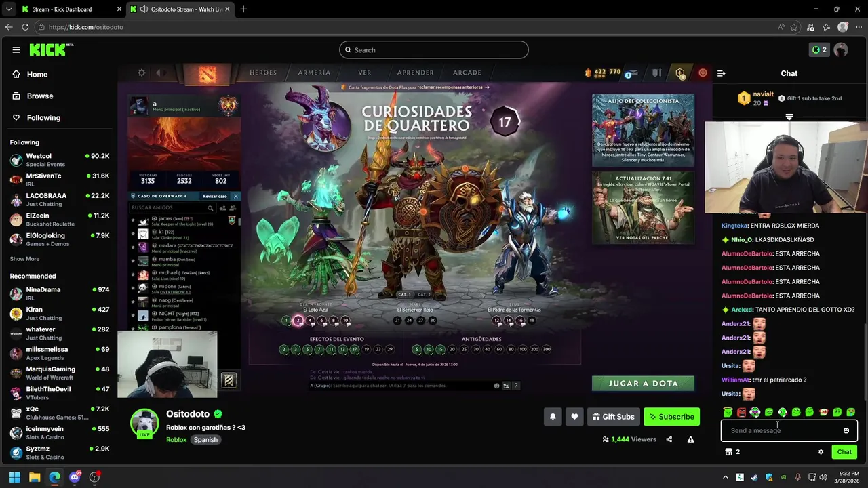Open miissmelissa recommended channel
The height and width of the screenshot is (488, 868).
59,353
